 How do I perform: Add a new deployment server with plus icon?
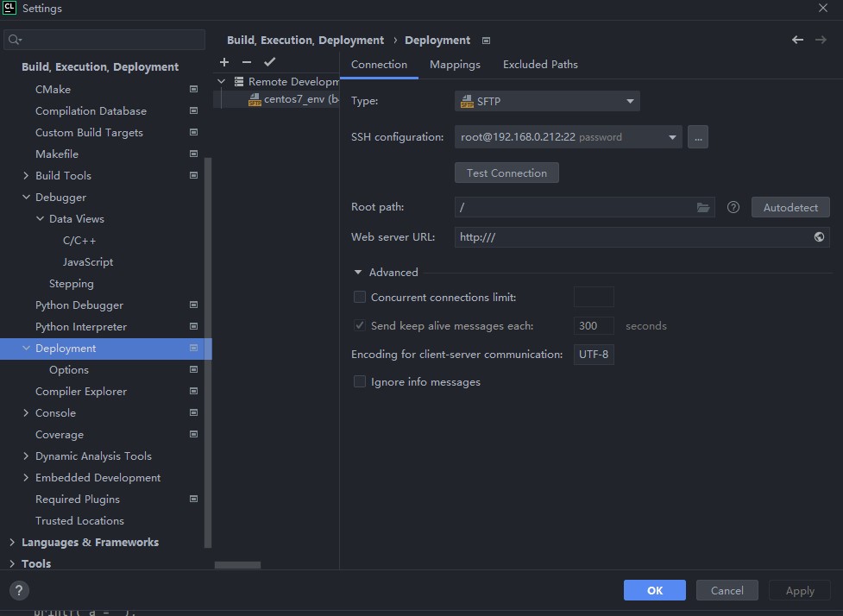pyautogui.click(x=224, y=62)
